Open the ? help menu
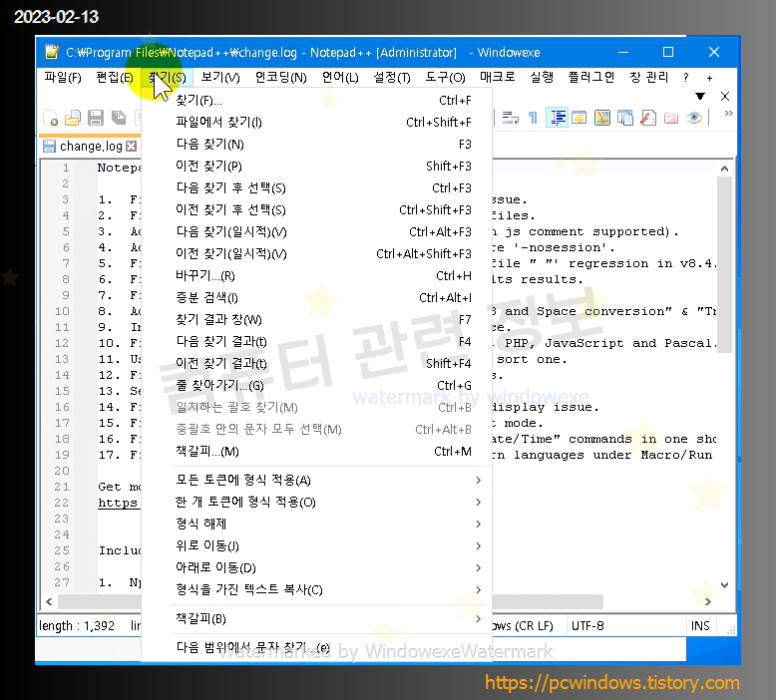The height and width of the screenshot is (700, 776). click(x=685, y=77)
